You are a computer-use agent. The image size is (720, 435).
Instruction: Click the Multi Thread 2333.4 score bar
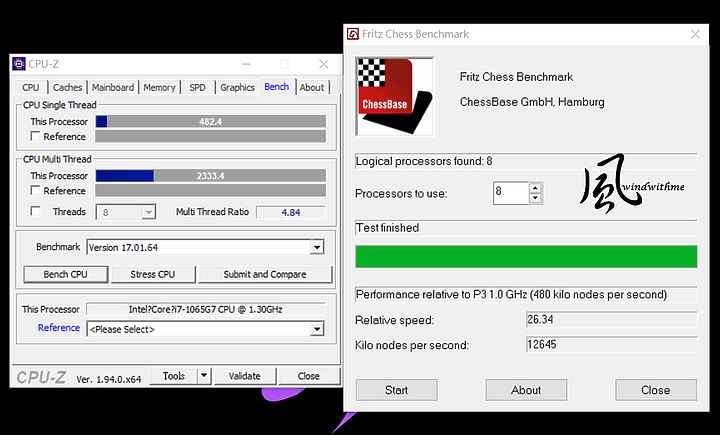tap(211, 175)
